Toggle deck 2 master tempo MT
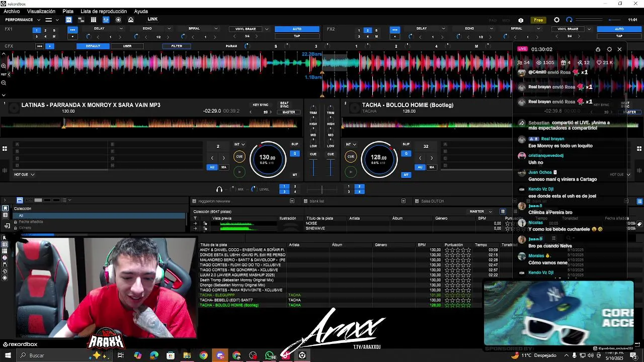 point(406,175)
